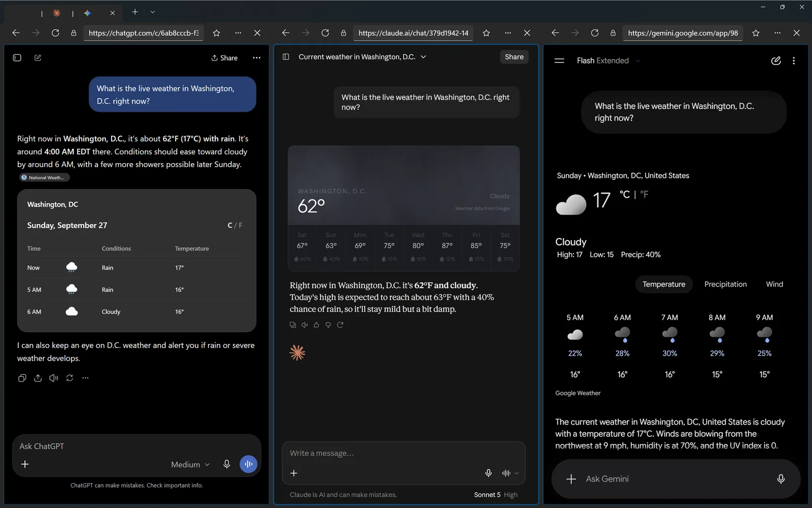Select the Temperature tab in Gemini weather
Image resolution: width=812 pixels, height=508 pixels.
click(664, 284)
